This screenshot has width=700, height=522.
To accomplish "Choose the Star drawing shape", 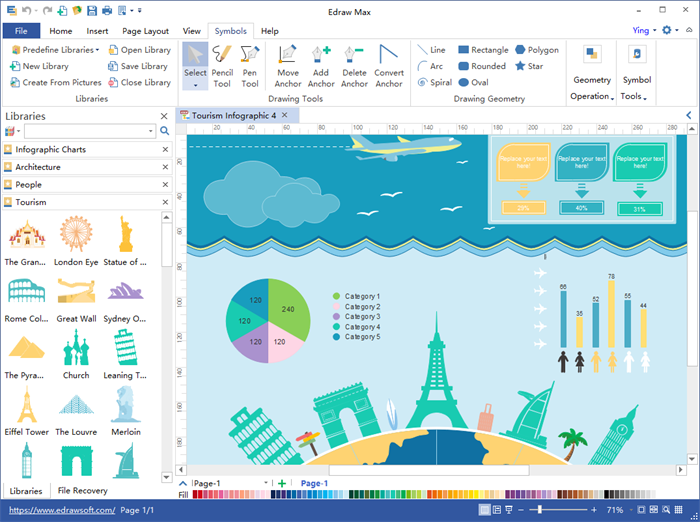I will [x=529, y=66].
